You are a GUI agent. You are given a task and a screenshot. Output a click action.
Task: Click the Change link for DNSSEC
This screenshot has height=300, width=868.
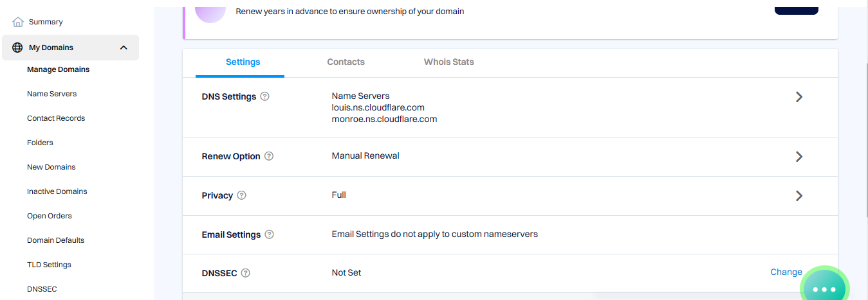[786, 272]
